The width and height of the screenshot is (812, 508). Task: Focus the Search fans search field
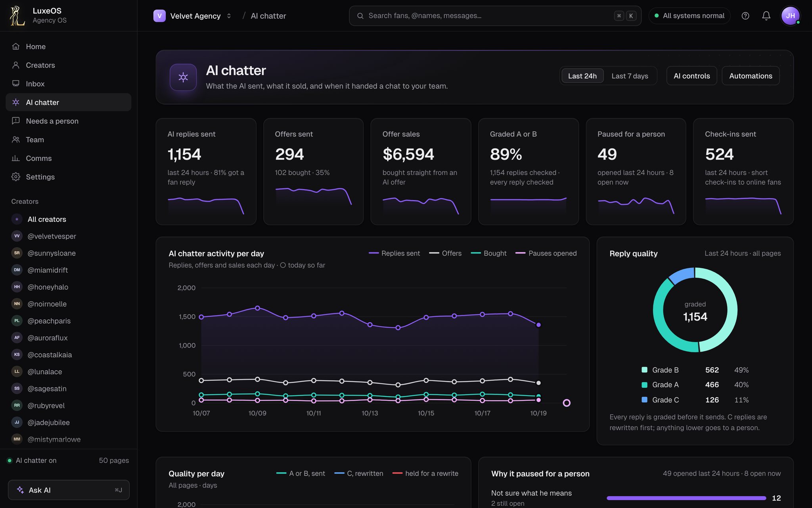point(495,16)
